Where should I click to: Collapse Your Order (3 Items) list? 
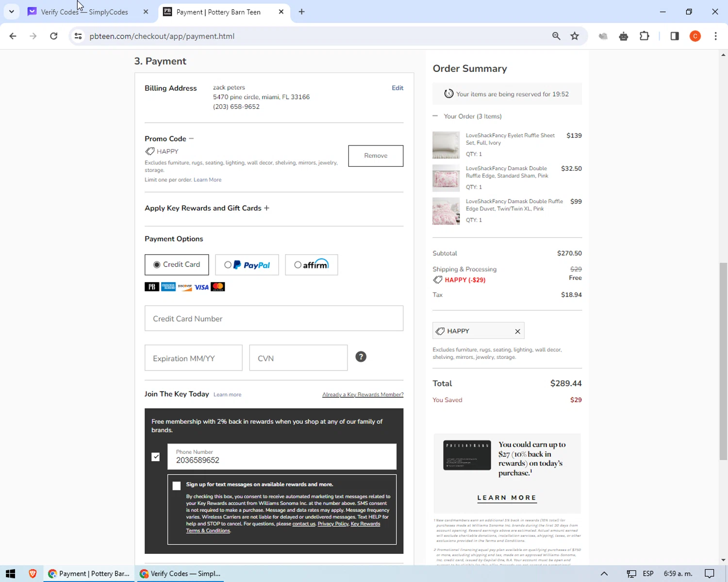point(435,116)
